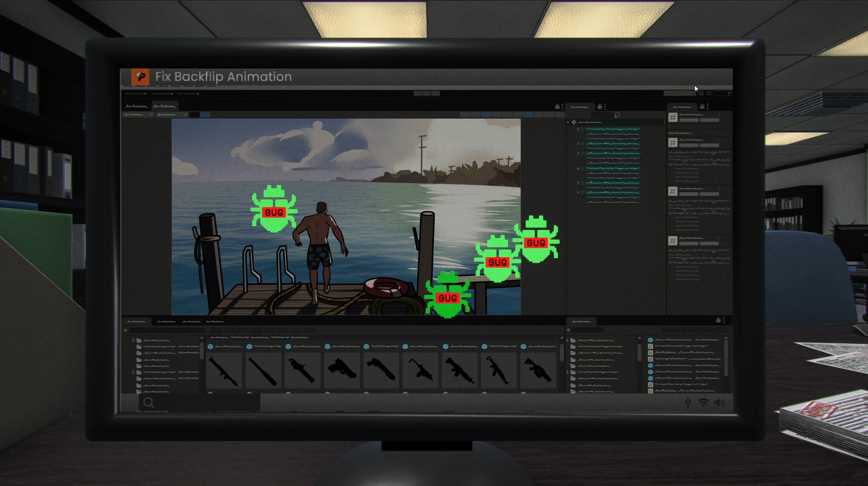Open the three-line list icon beside top search

point(709,93)
